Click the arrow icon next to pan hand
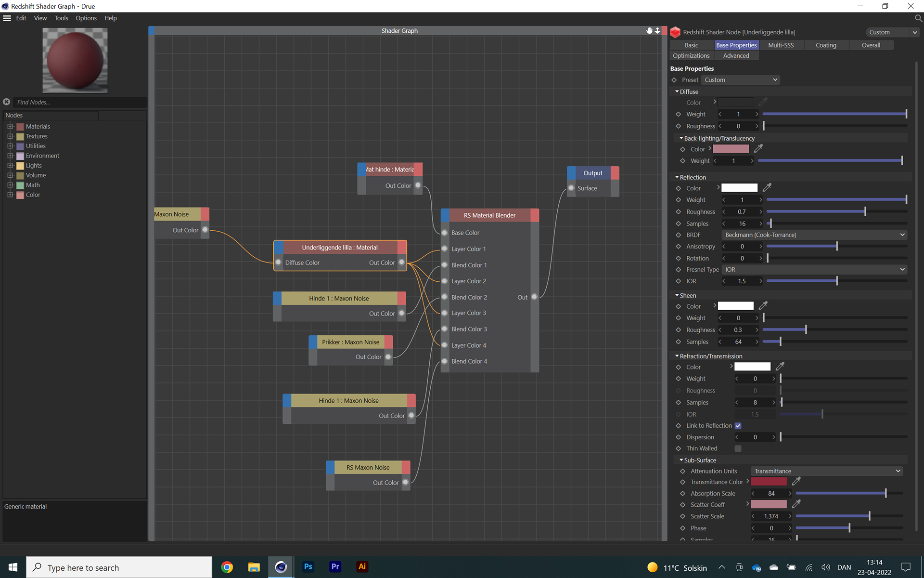 coord(657,30)
